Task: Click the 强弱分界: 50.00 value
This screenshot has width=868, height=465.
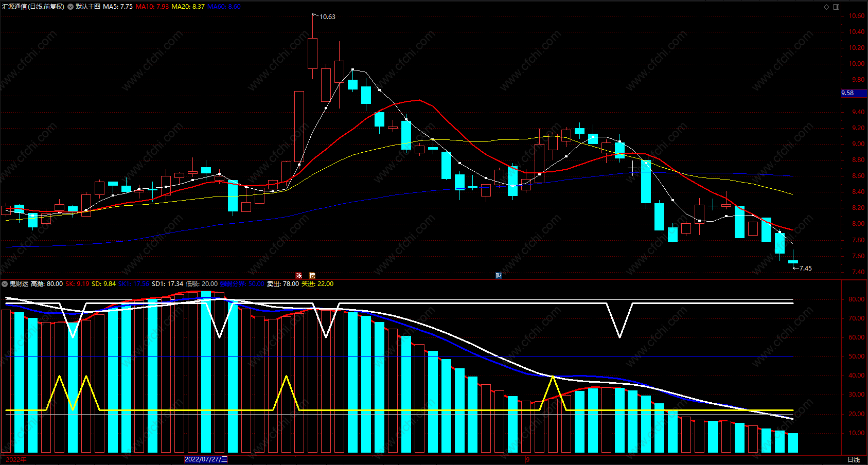Action: click(x=242, y=284)
